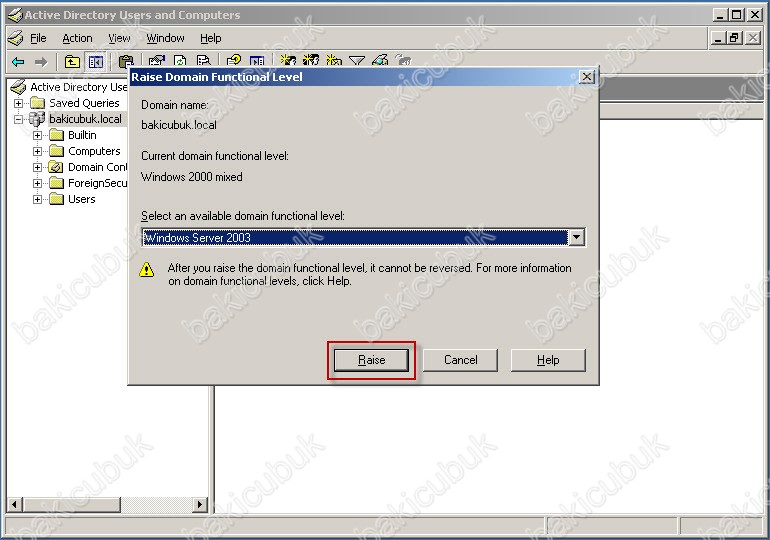Open the Action menu

(77, 38)
